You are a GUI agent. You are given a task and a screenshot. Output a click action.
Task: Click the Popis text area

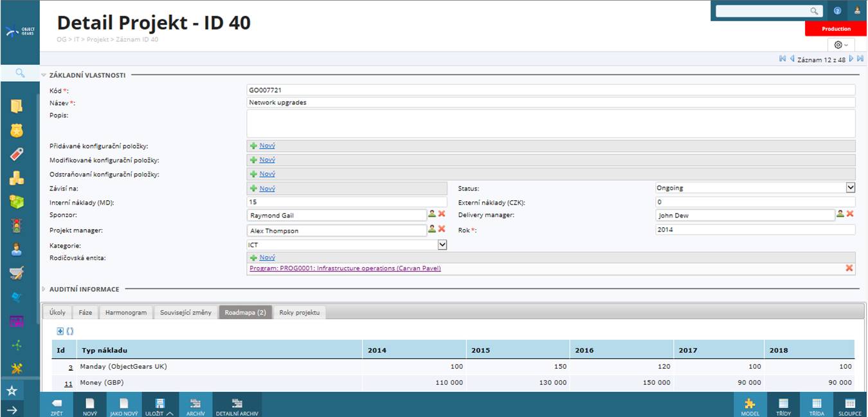coord(551,124)
